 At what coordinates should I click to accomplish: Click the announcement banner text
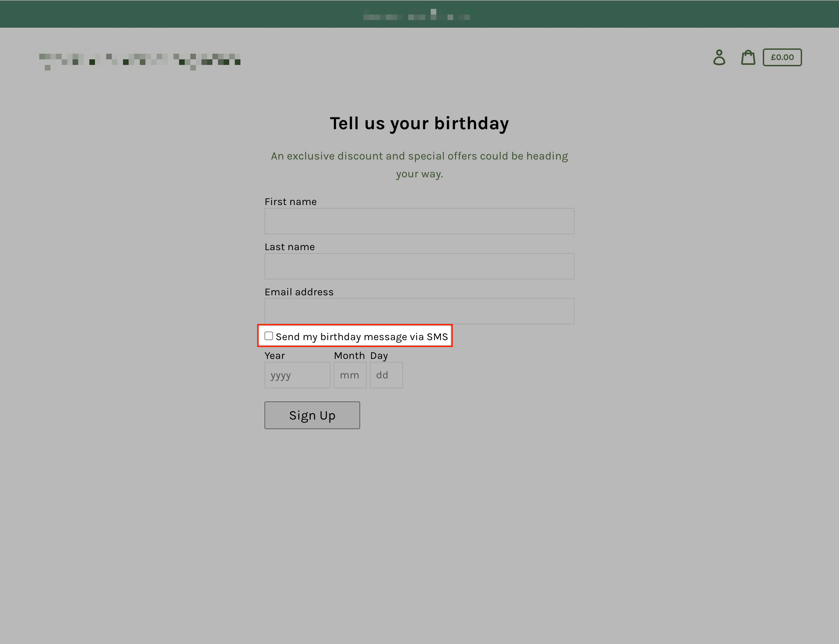(417, 15)
